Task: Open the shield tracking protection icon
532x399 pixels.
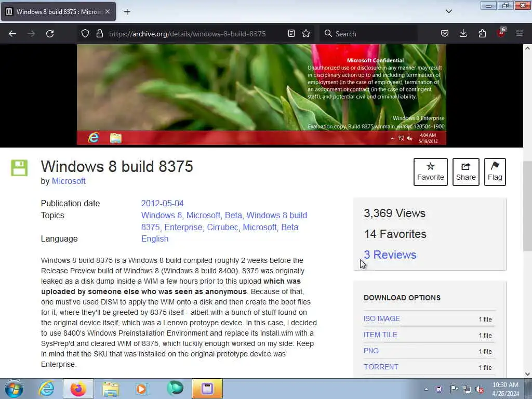Action: pos(85,33)
